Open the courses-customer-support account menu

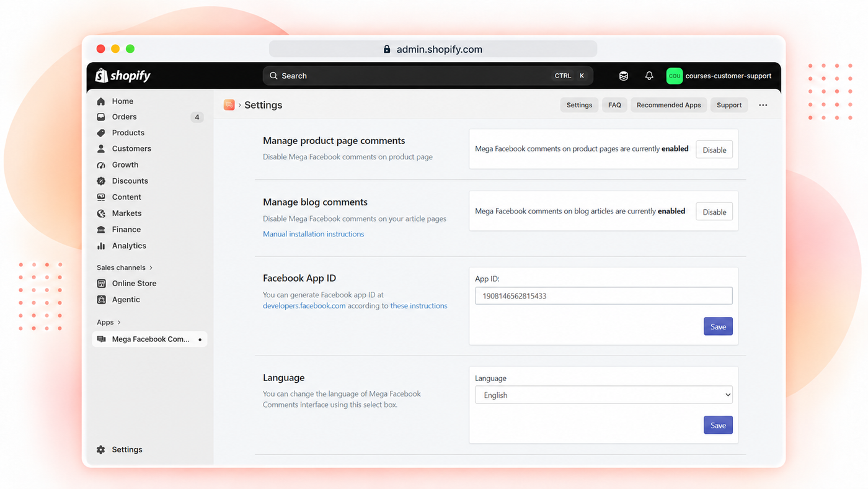(719, 76)
